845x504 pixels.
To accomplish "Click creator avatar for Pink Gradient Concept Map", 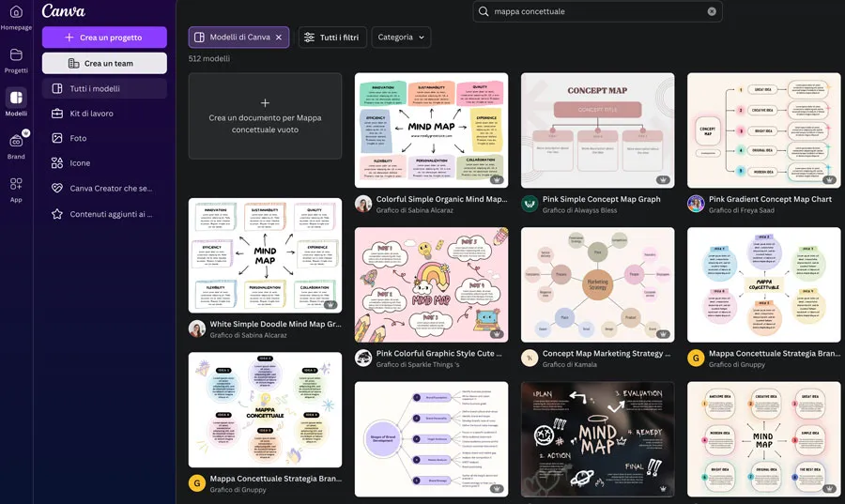I will click(x=696, y=204).
